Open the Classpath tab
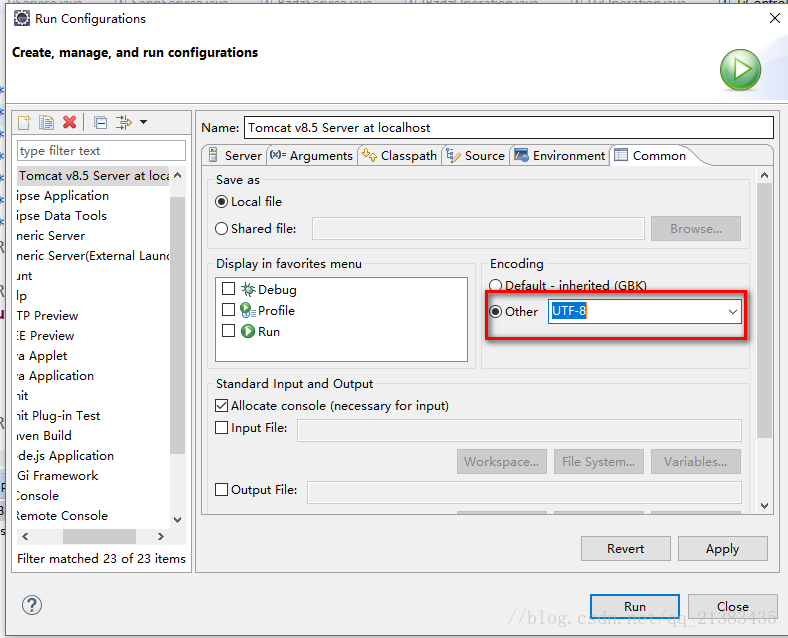The image size is (788, 638). pyautogui.click(x=400, y=156)
